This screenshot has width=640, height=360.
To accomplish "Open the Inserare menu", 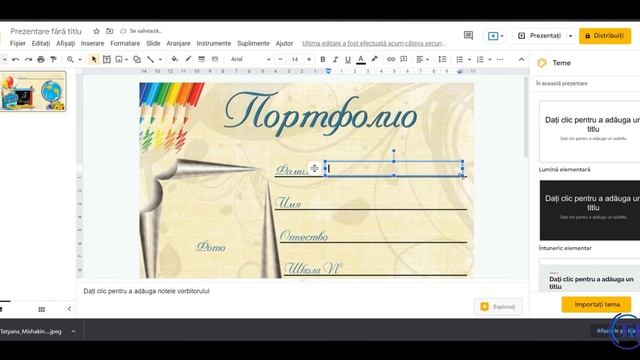I will tap(92, 43).
